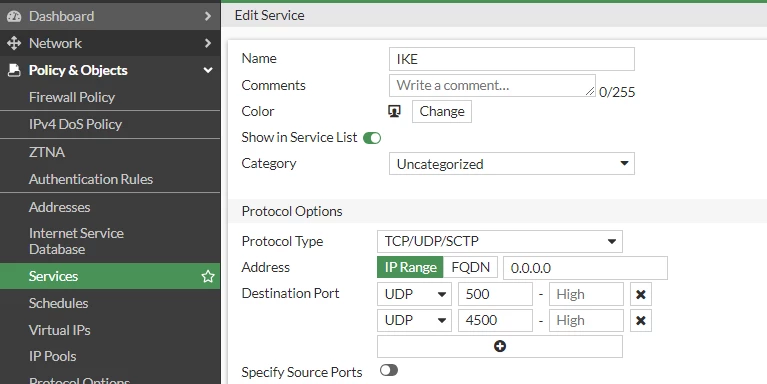
Task: Open protocol dropdown for port 500
Action: (x=414, y=294)
